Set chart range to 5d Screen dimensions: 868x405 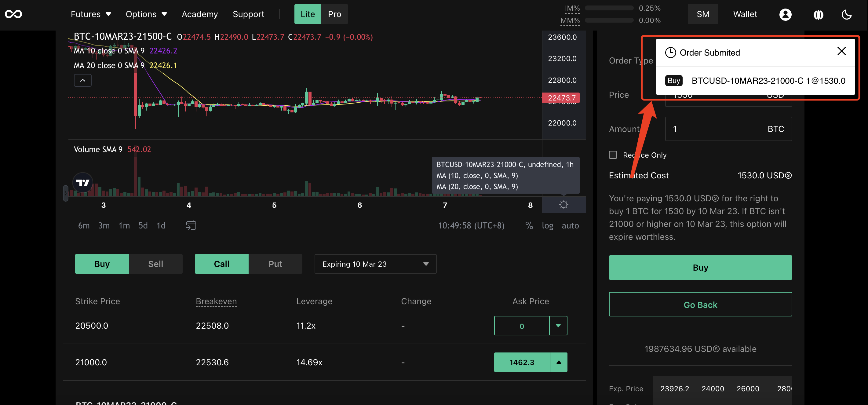click(x=143, y=225)
